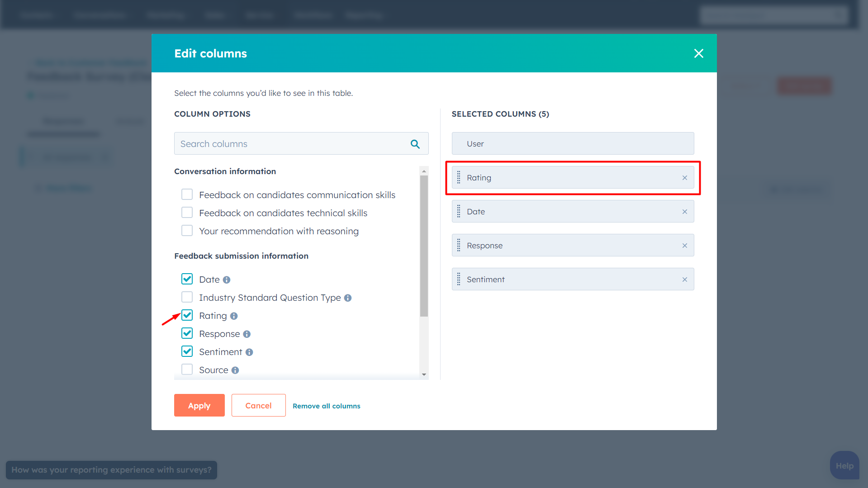Open info tooltip next to Date
This screenshot has width=868, height=488.
pyautogui.click(x=227, y=280)
